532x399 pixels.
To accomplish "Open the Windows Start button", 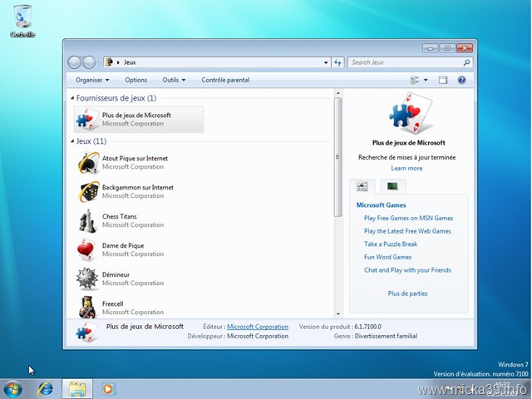I will (x=12, y=389).
